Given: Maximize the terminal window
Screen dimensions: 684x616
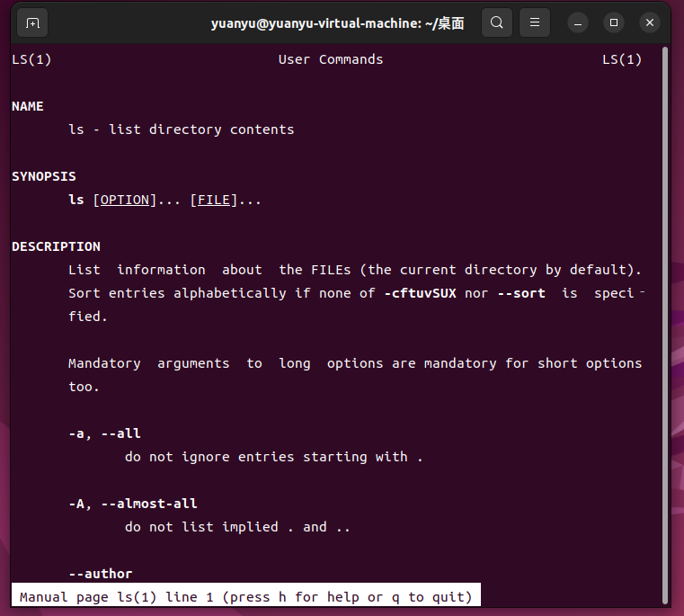Looking at the screenshot, I should [x=614, y=22].
